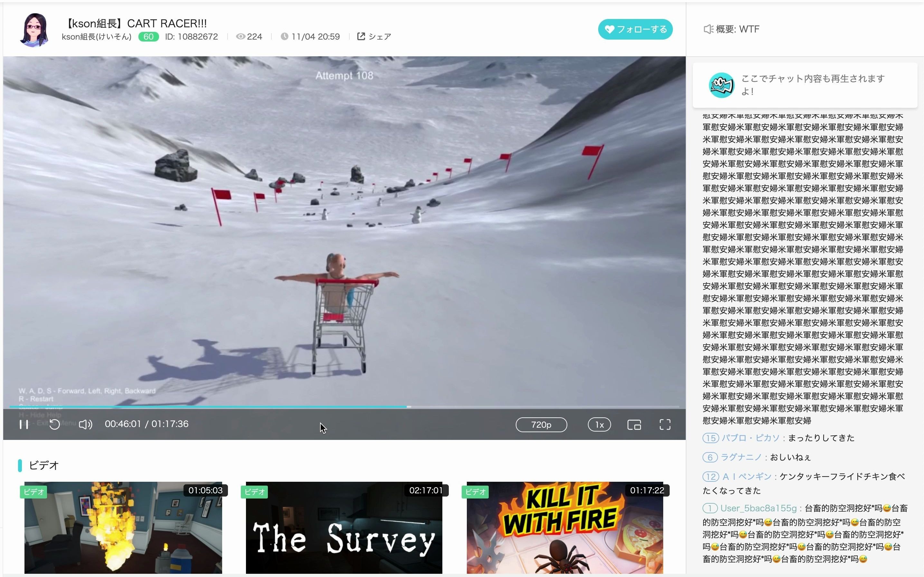The image size is (924, 577).
Task: Click chat message おしいねぇ
Action: 790,457
